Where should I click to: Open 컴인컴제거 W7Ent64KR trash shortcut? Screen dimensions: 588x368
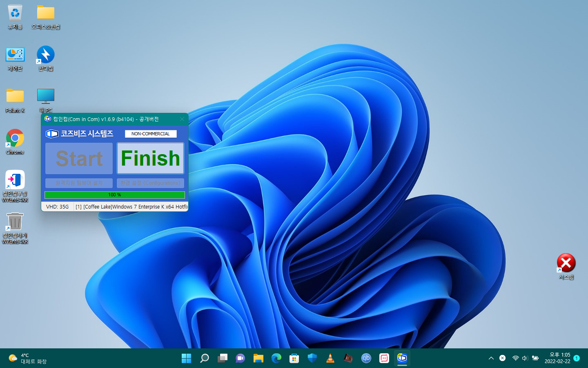point(15,228)
